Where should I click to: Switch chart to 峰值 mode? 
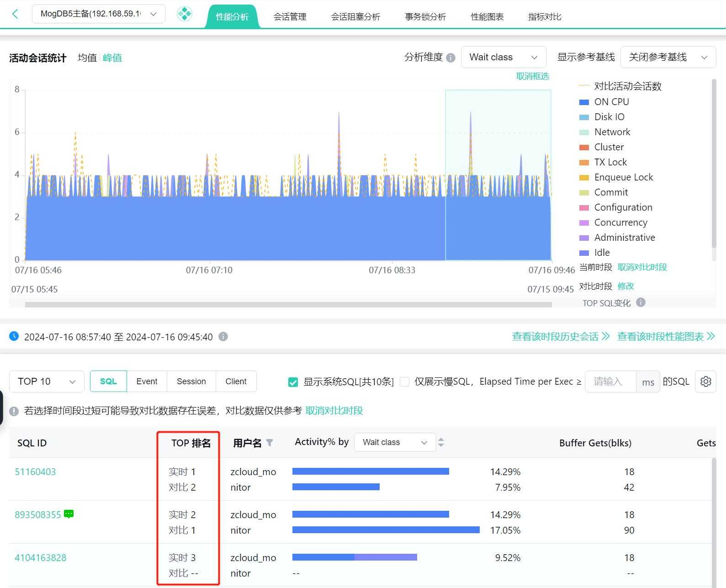tap(112, 58)
